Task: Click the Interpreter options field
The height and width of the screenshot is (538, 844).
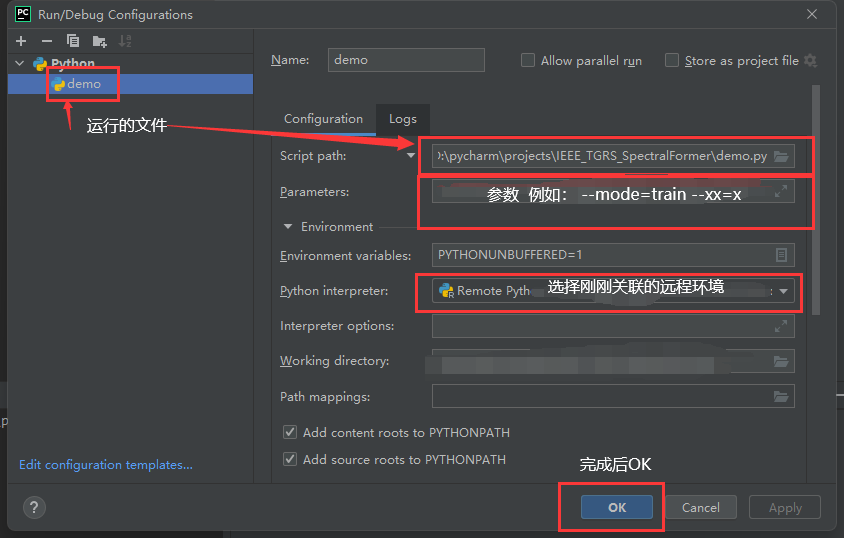Action: (x=613, y=326)
